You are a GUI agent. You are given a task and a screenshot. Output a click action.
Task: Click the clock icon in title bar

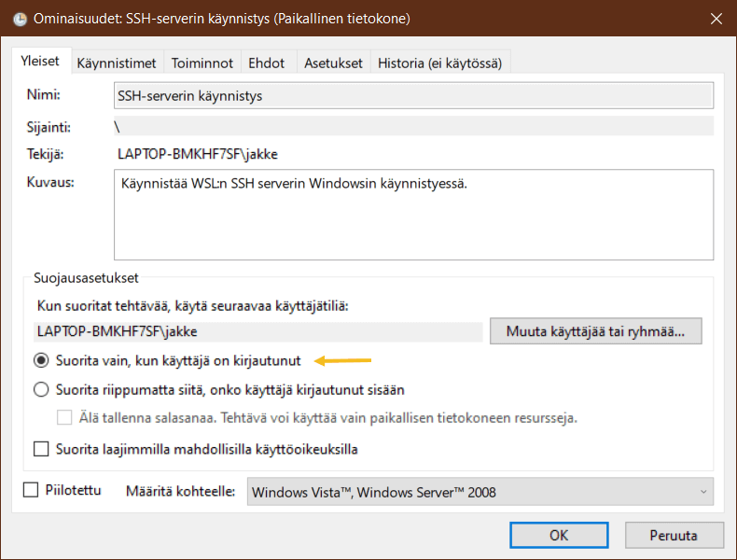(20, 19)
